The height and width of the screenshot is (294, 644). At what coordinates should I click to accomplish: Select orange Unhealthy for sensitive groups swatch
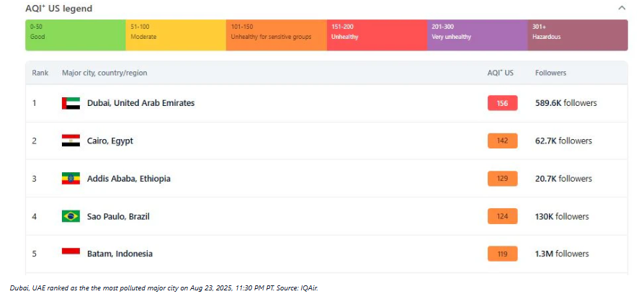(277, 35)
